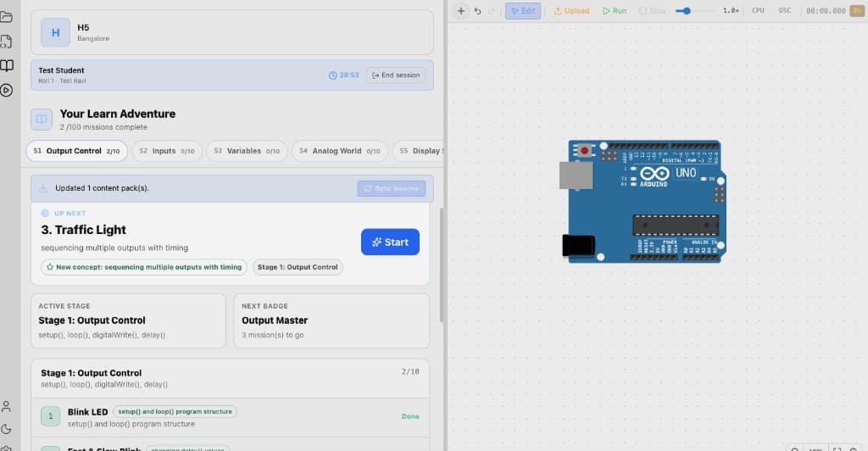Screen dimensions: 868x451
Task: Select S3 Variables stage tab
Action: pyautogui.click(x=247, y=151)
